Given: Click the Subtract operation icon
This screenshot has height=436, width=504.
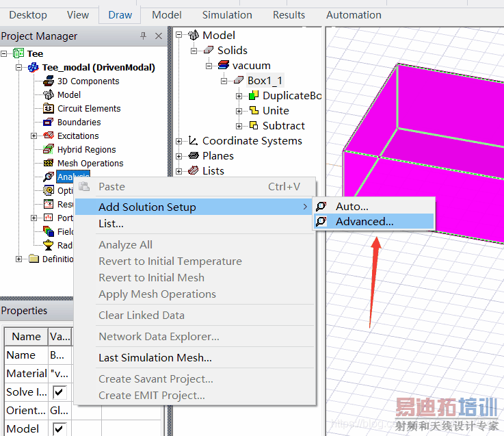Looking at the screenshot, I should point(254,125).
